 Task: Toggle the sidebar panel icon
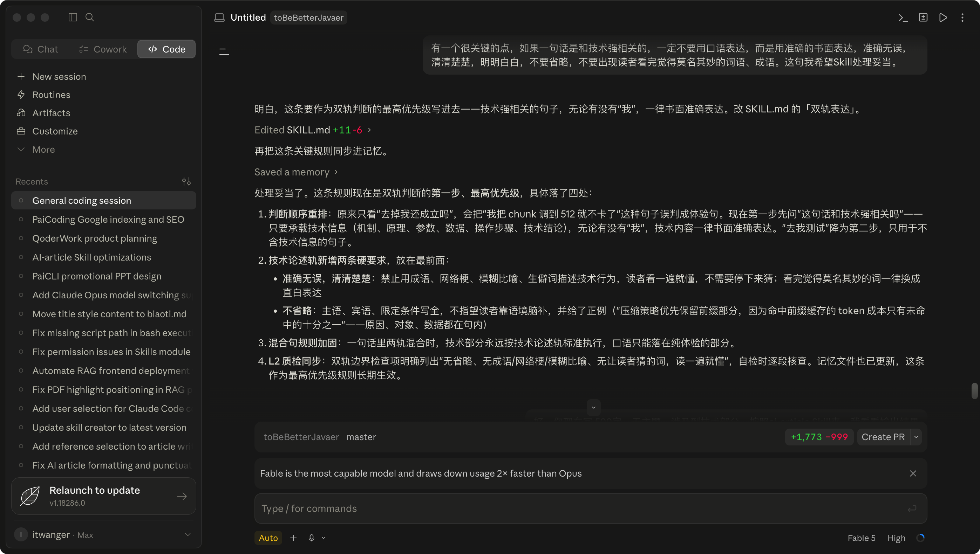coord(73,17)
